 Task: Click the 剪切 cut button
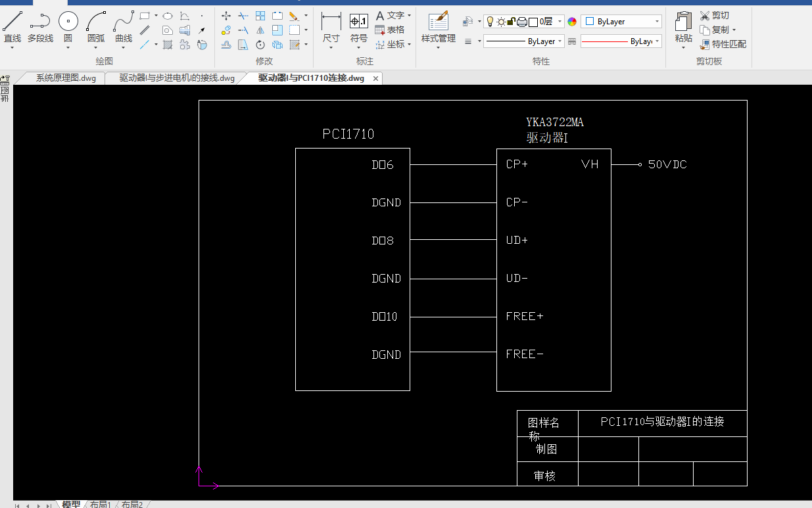pyautogui.click(x=714, y=15)
